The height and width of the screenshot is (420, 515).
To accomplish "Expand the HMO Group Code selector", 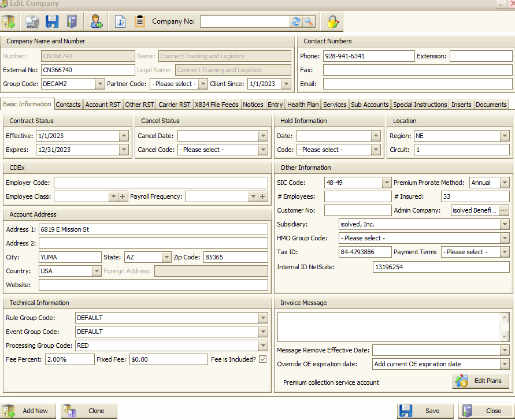I will coord(504,238).
